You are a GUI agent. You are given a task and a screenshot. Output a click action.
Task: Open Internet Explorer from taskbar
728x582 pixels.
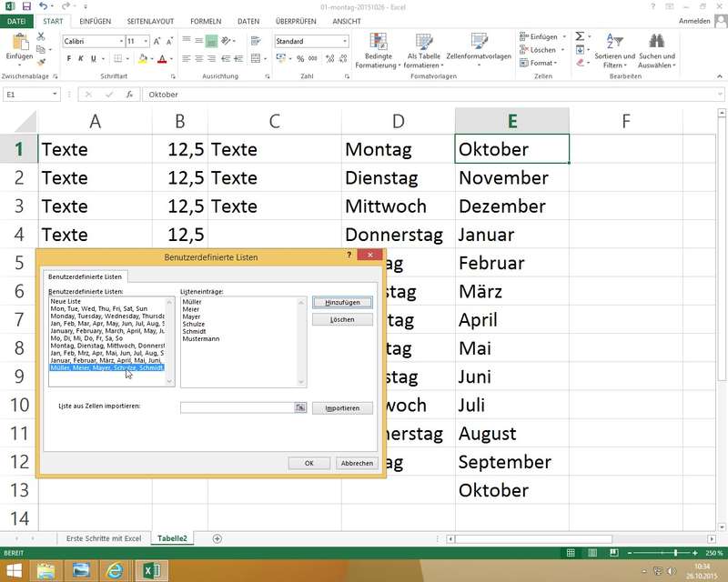click(114, 570)
